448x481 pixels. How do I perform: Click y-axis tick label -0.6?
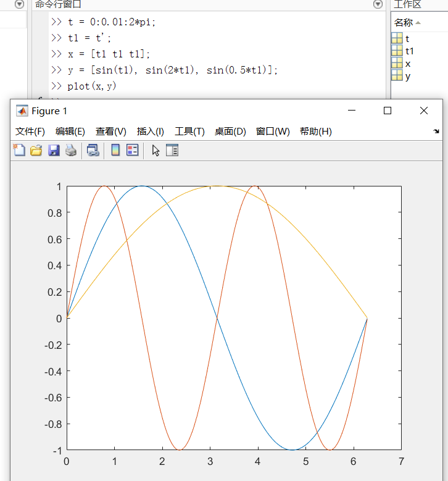tap(53, 398)
